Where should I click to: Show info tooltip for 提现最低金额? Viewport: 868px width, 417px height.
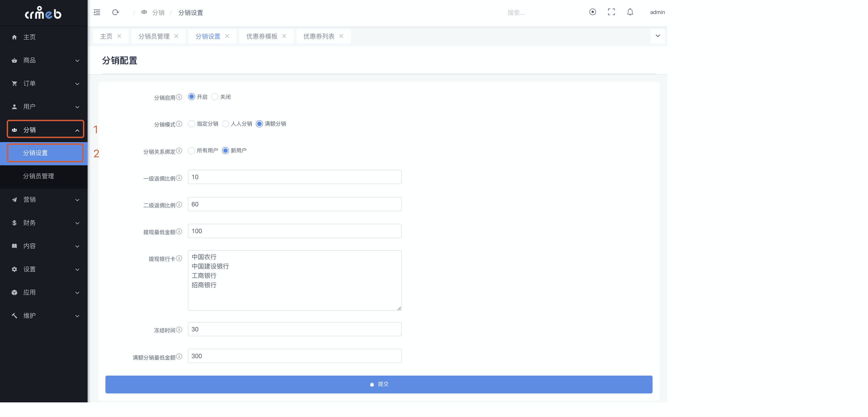click(179, 231)
